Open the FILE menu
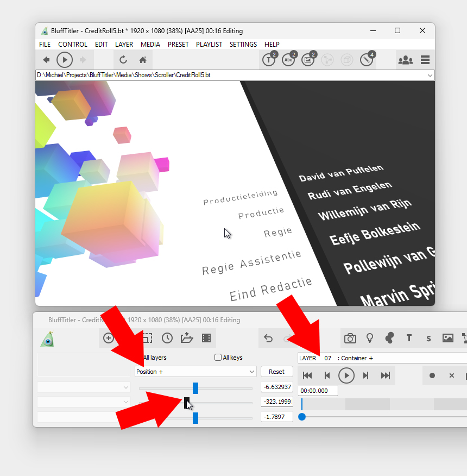This screenshot has height=476, width=467. 45,45
